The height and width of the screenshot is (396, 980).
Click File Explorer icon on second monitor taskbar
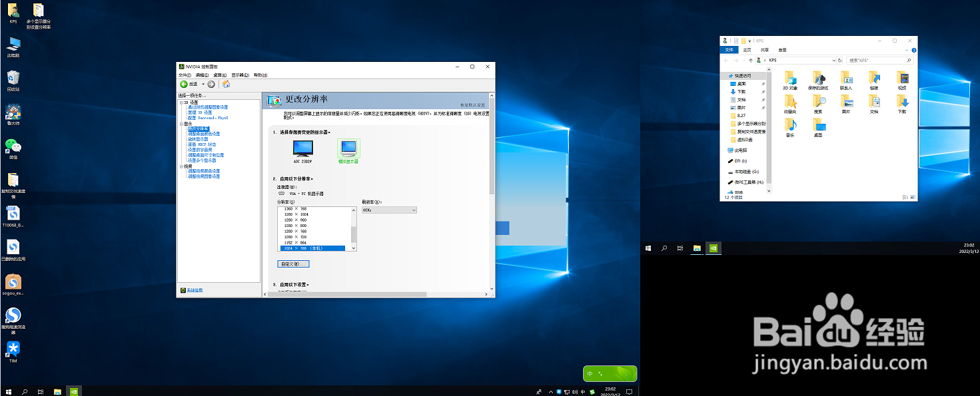696,248
